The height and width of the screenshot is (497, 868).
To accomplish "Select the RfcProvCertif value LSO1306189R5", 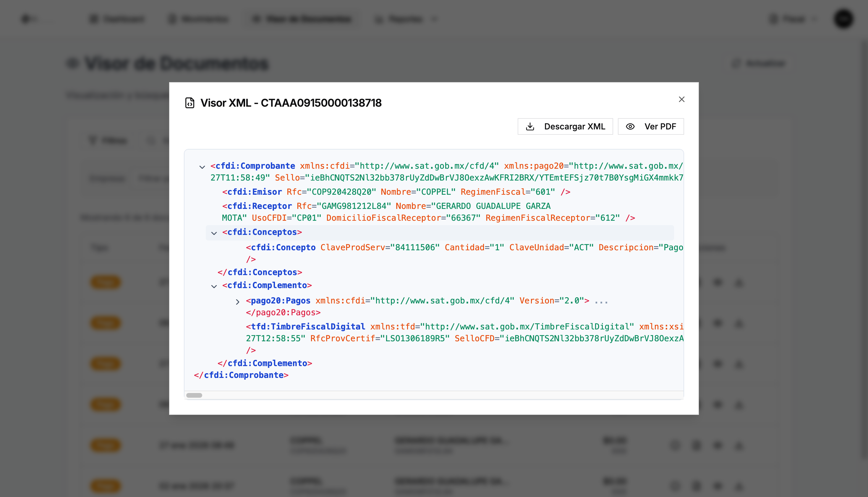I will tap(415, 339).
